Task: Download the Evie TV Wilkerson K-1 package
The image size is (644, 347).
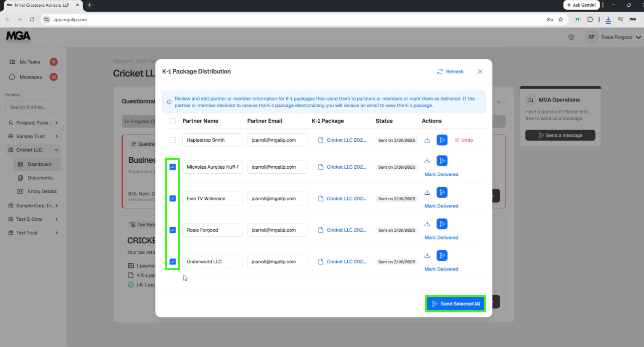Action: coord(427,192)
